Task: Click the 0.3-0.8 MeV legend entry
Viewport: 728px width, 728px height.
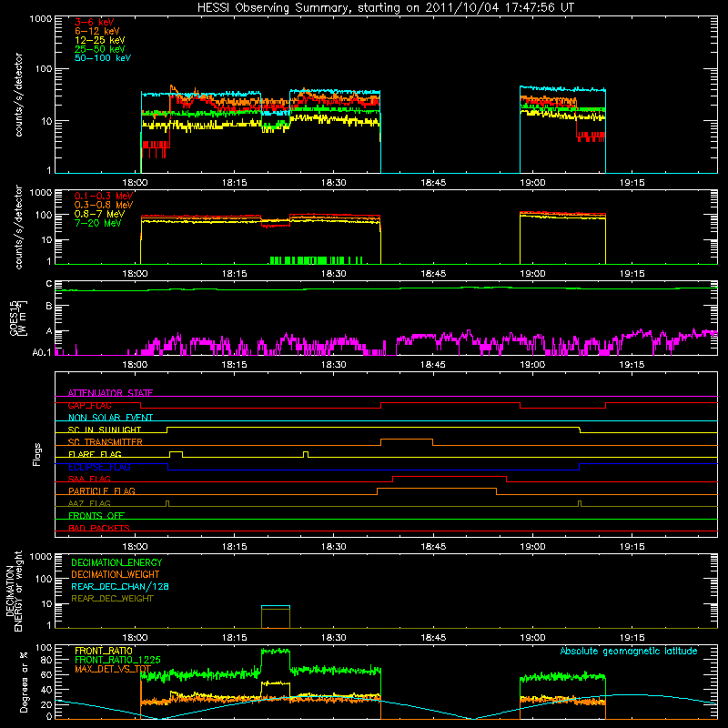Action: tap(103, 205)
